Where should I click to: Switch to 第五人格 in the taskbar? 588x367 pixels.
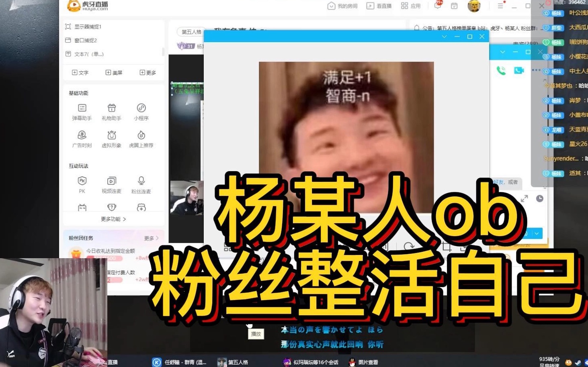(233, 362)
